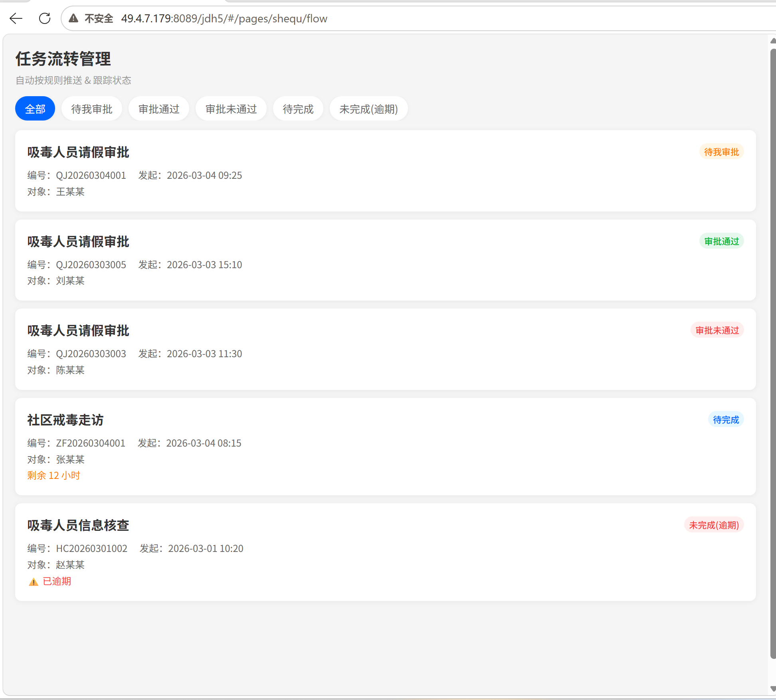The width and height of the screenshot is (776, 700).
Task: Click task number QJ20260303005
Action: click(91, 265)
